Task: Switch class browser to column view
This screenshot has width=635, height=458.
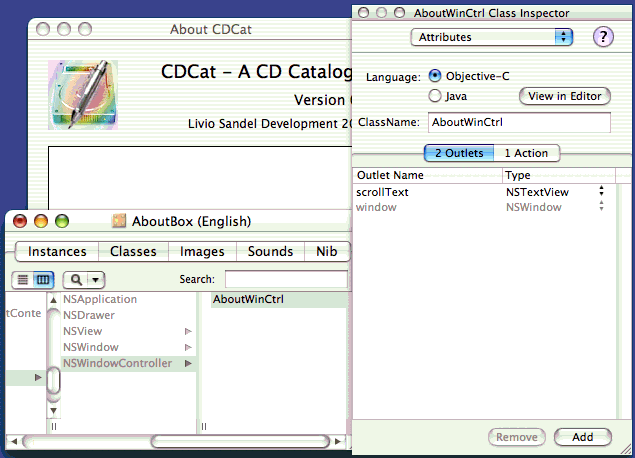Action: (44, 280)
